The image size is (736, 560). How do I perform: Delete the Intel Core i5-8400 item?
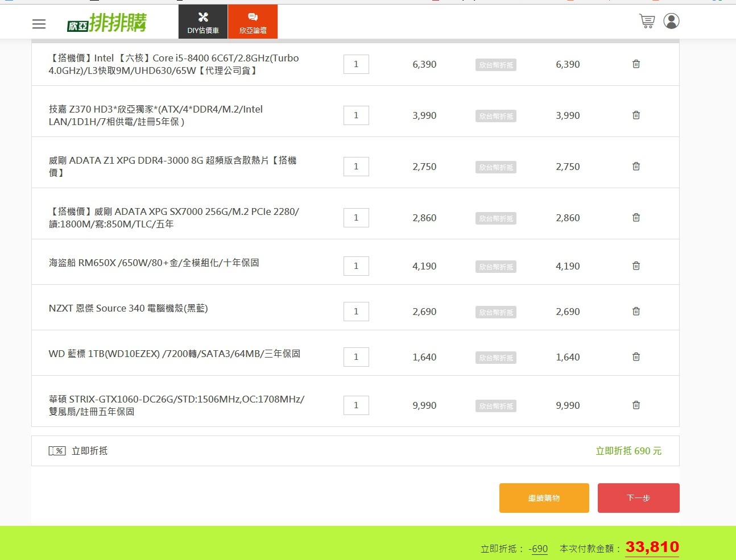(x=636, y=64)
